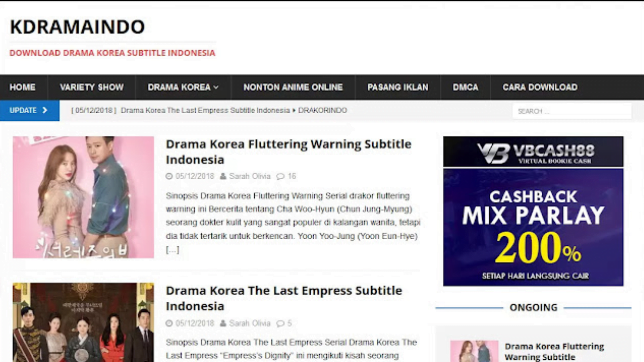644x362 pixels.
Task: Click the Last Empress synopsis text
Action: [x=291, y=349]
